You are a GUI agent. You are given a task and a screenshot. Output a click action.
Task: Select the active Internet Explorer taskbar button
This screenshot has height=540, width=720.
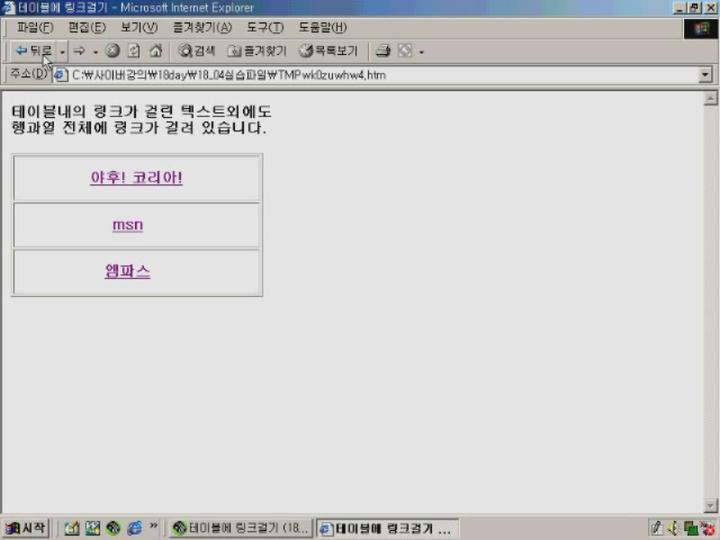(x=387, y=528)
